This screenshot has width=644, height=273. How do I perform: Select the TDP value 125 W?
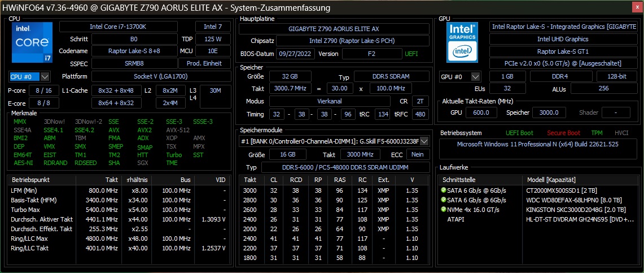[213, 40]
